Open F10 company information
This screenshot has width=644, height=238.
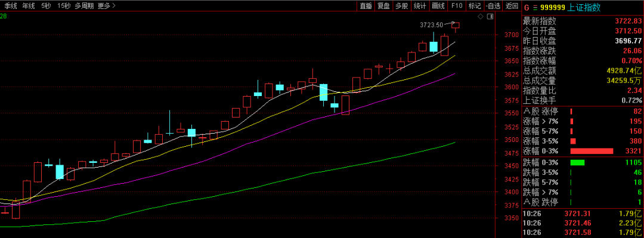(x=457, y=6)
